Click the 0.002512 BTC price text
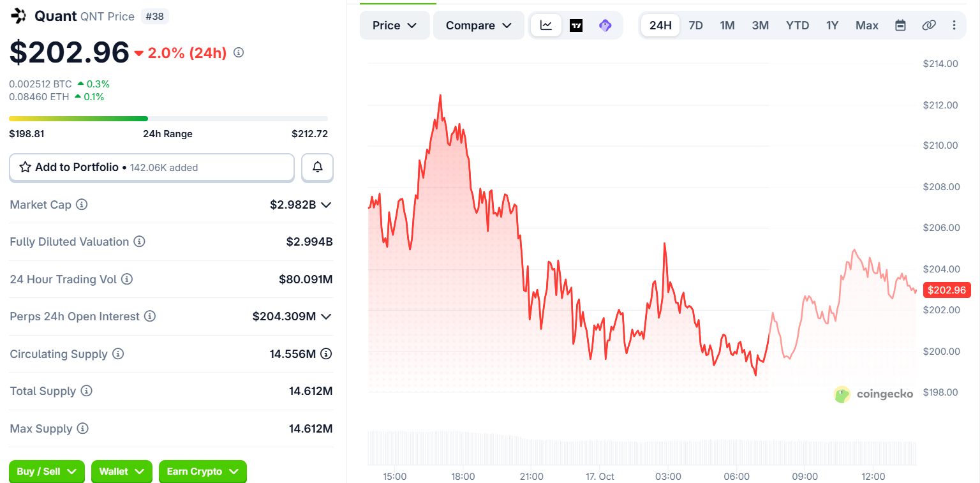This screenshot has width=980, height=483. pos(40,84)
